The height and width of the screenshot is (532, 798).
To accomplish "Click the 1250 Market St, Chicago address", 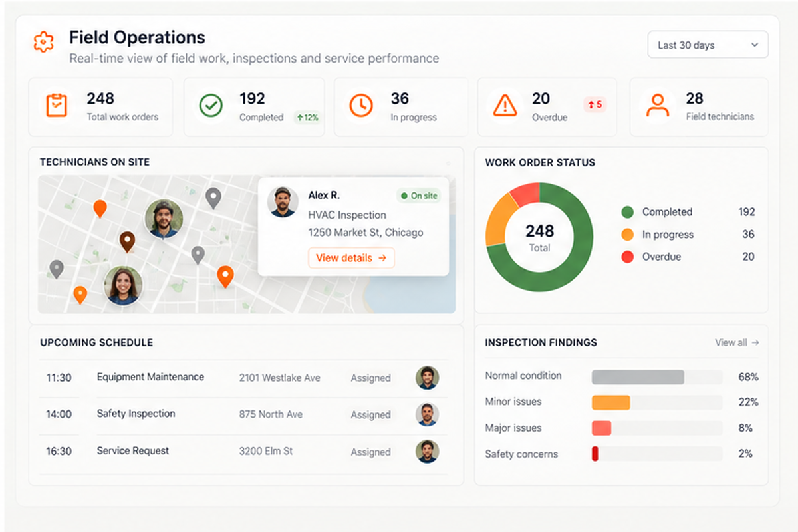I will pyautogui.click(x=365, y=233).
